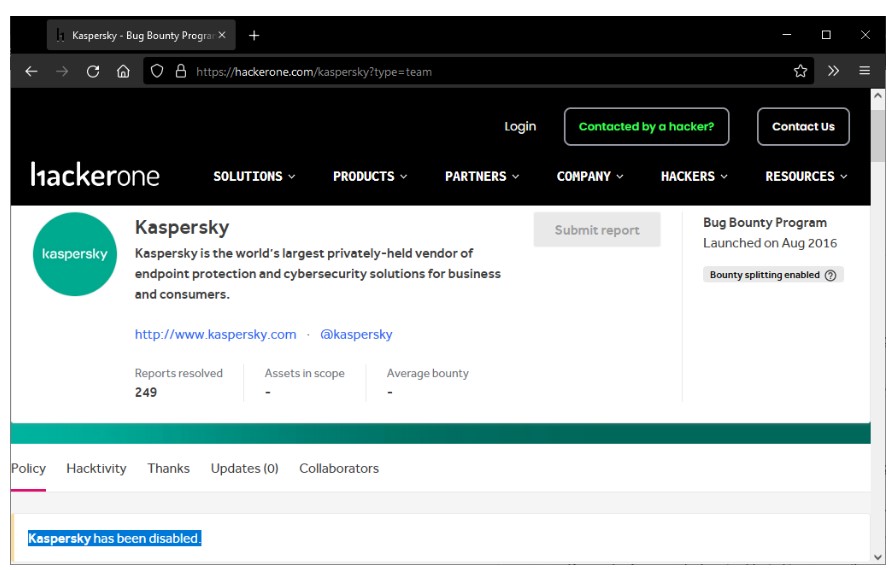Click the Launched on Aug 2016 text
The height and width of the screenshot is (570, 894).
(x=770, y=243)
